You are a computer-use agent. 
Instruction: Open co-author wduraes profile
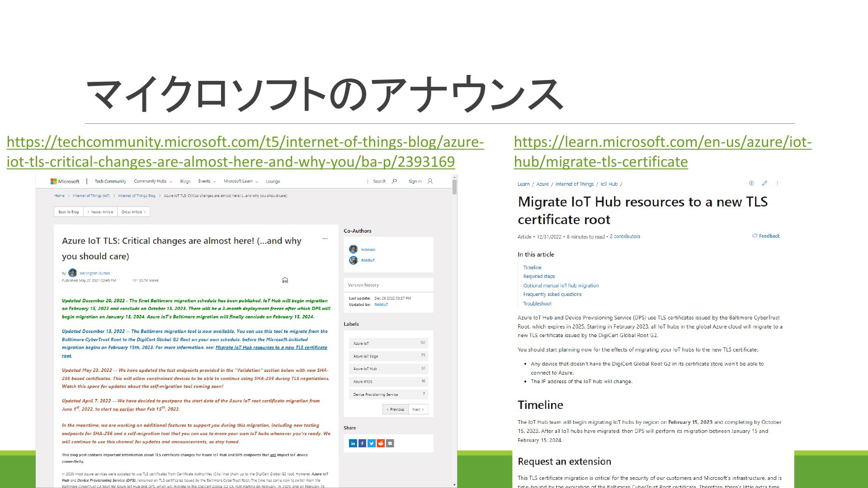pos(368,249)
